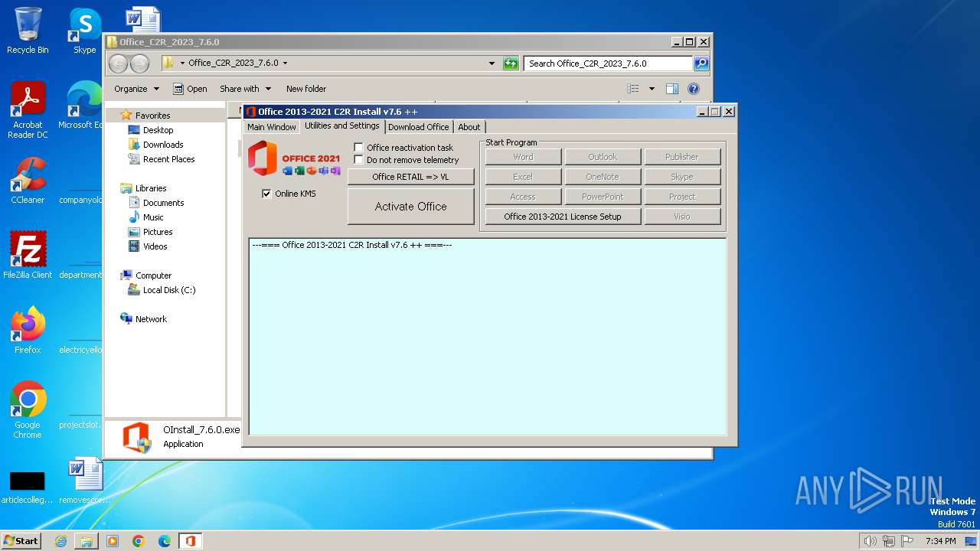Image resolution: width=980 pixels, height=551 pixels.
Task: Open Recent Places in navigation pane
Action: (168, 159)
